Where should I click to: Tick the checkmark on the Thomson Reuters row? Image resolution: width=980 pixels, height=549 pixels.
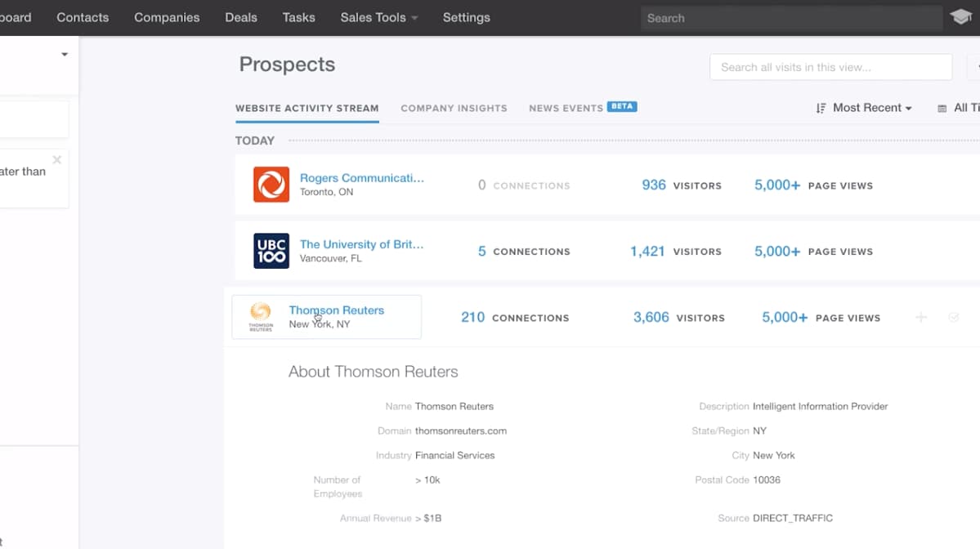953,317
